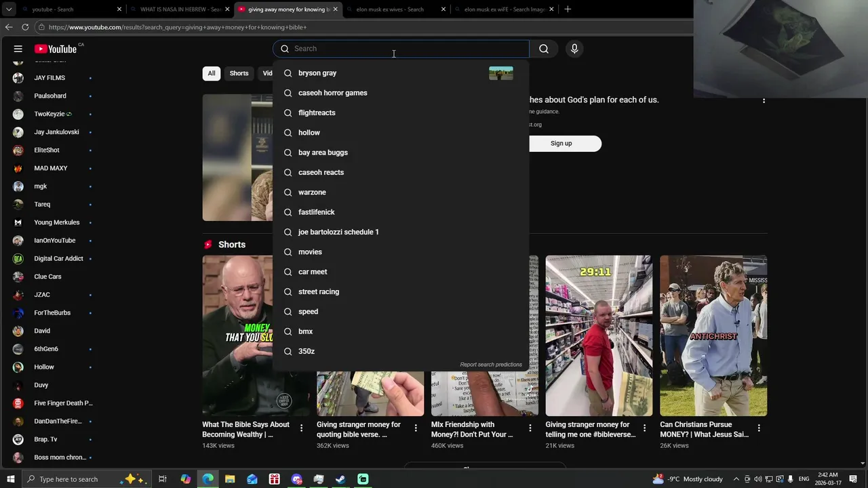Viewport: 868px width, 488px height.
Task: Open options for 'Can Christians Pursue MONEY' short
Action: click(759, 428)
